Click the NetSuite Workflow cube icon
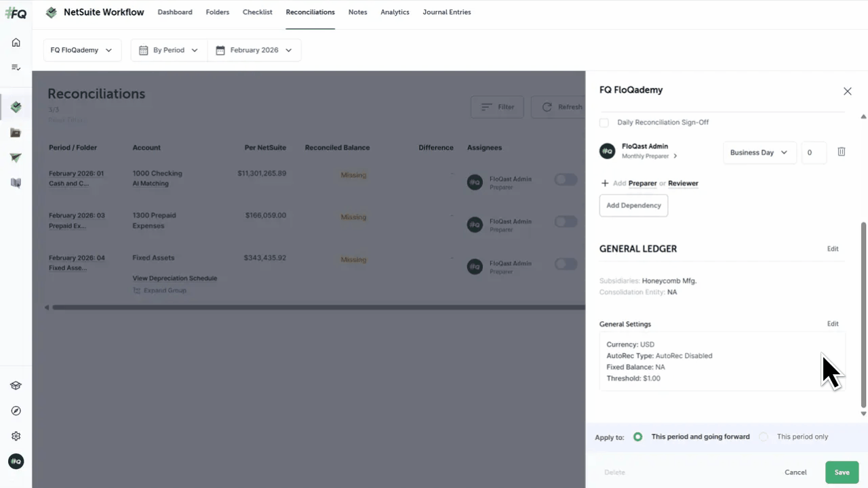The height and width of the screenshot is (488, 868). 52,12
